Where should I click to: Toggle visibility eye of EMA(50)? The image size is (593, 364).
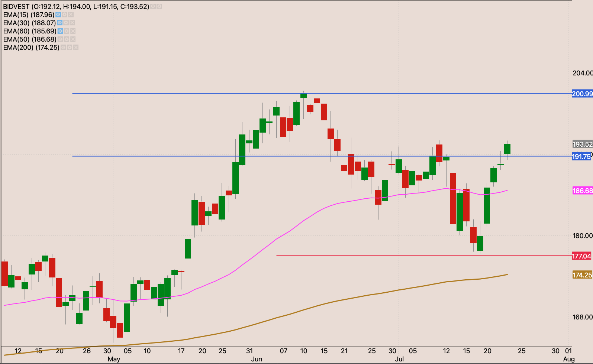[x=60, y=39]
